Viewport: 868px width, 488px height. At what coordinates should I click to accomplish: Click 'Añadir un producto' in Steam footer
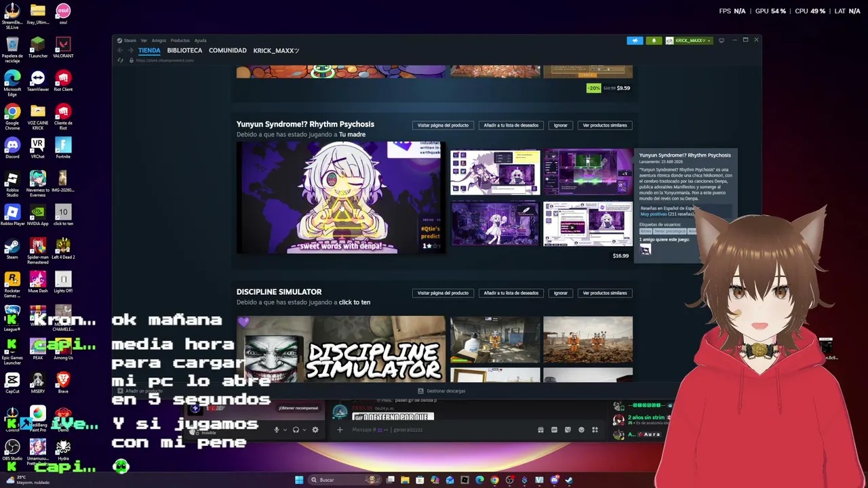[140, 391]
